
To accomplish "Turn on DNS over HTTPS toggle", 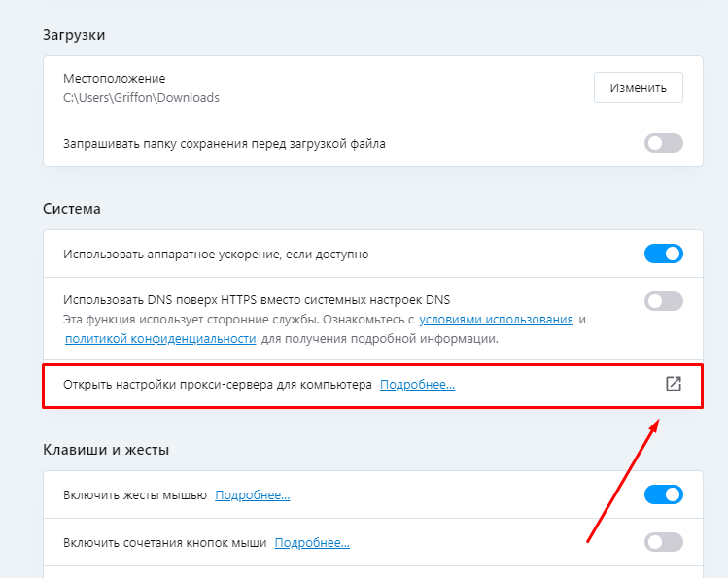I will [664, 300].
